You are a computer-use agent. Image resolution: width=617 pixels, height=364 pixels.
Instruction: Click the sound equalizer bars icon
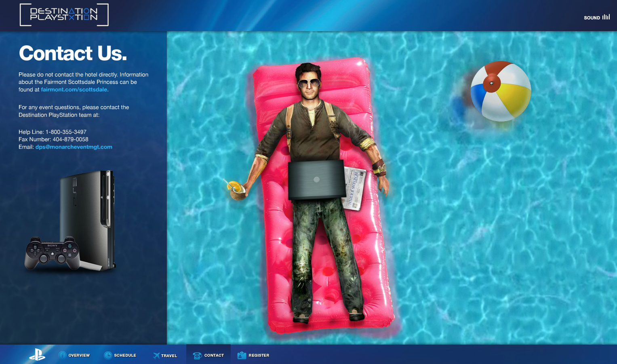[606, 17]
